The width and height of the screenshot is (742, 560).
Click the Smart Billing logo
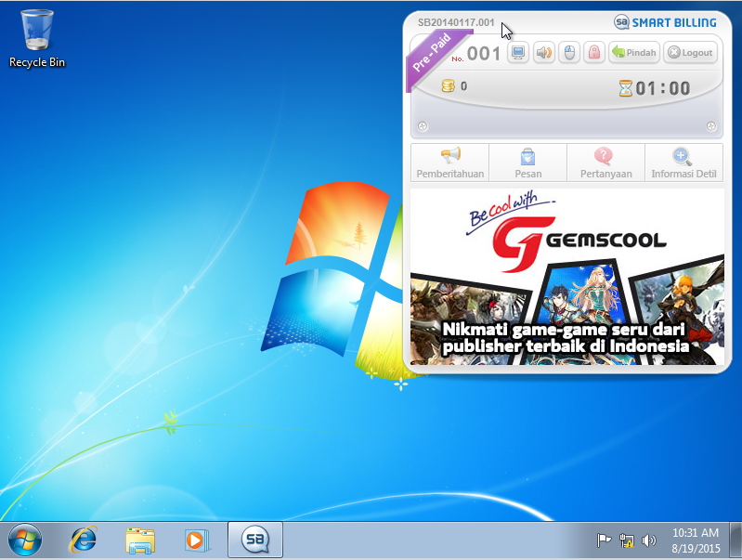[665, 22]
